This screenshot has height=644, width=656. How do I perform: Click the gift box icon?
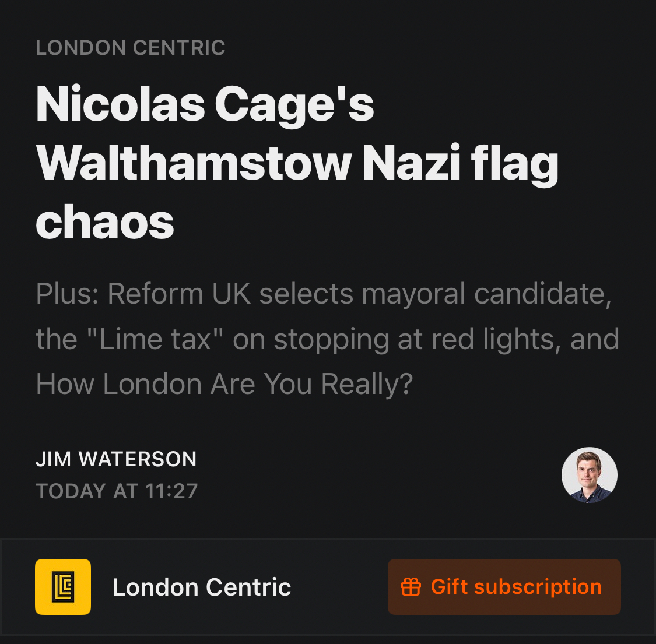click(x=411, y=587)
